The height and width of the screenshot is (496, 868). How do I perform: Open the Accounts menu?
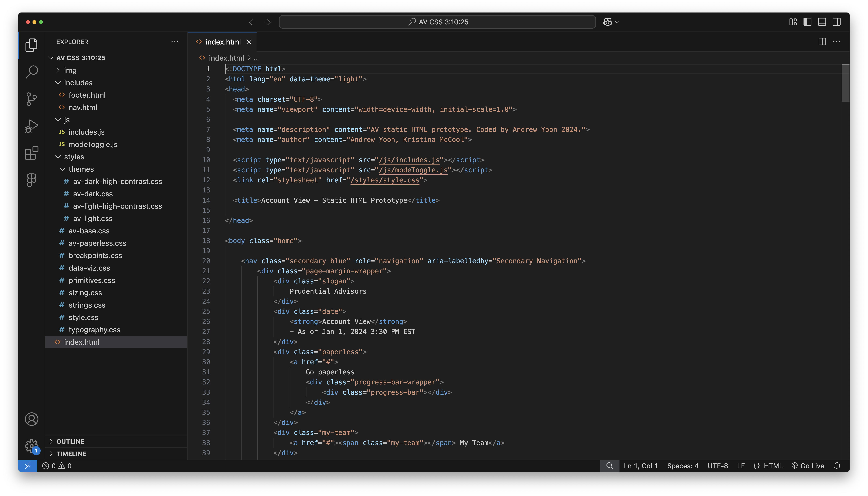31,419
